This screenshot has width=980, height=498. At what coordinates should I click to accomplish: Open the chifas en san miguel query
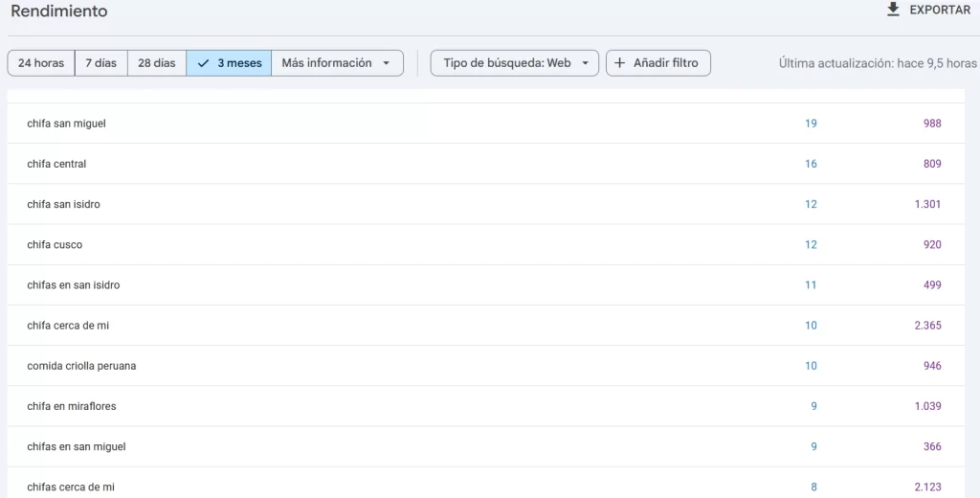[77, 446]
